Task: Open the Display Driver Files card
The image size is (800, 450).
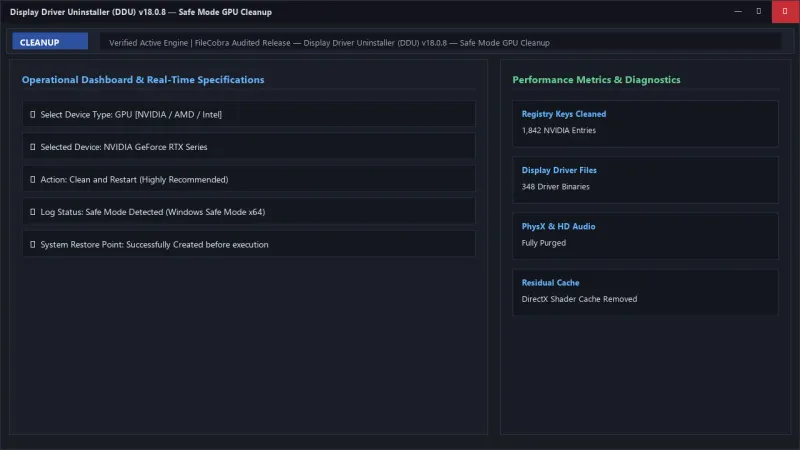Action: (x=645, y=180)
